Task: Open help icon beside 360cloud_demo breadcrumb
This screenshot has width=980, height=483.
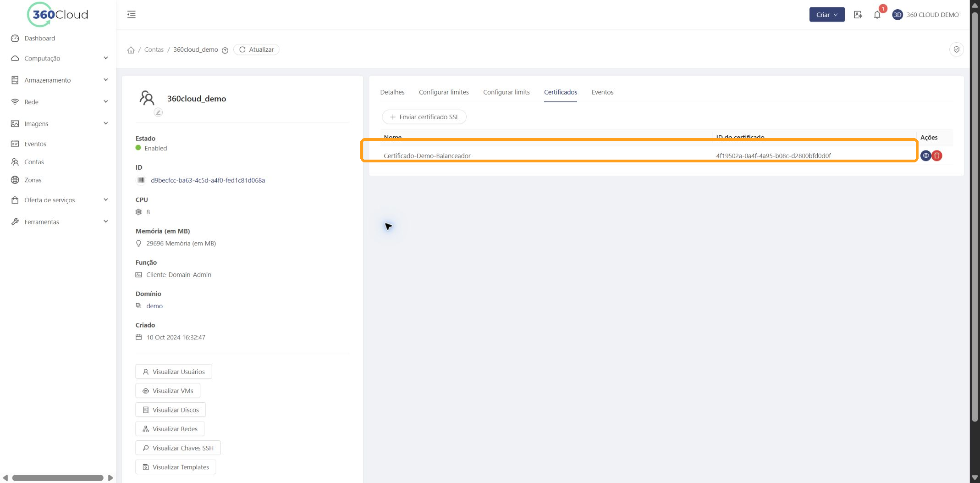Action: pos(225,50)
